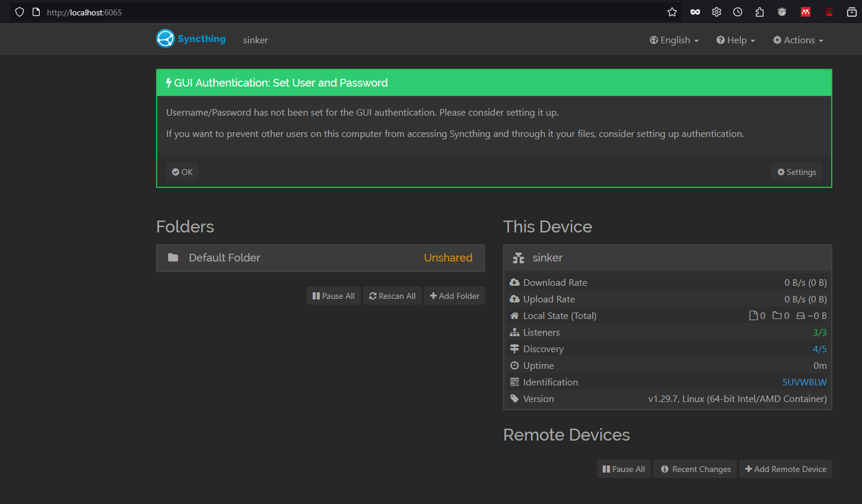Open Recent Changes
Image resolution: width=862 pixels, height=504 pixels.
click(695, 469)
